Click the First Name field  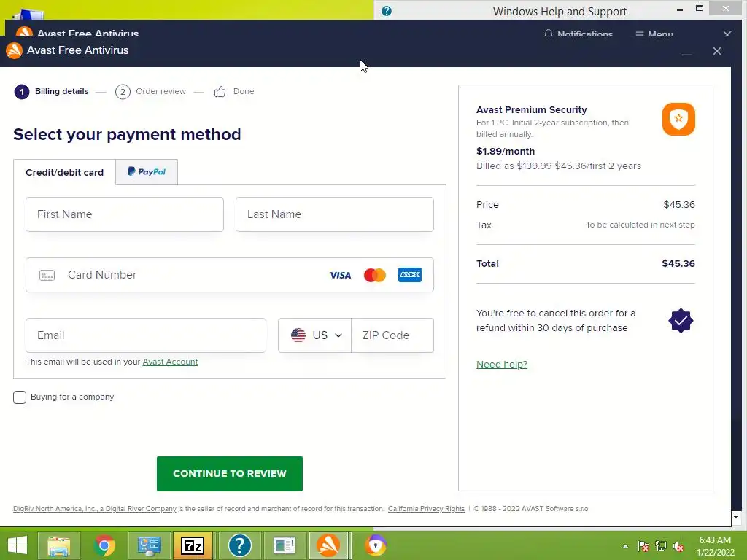(125, 214)
